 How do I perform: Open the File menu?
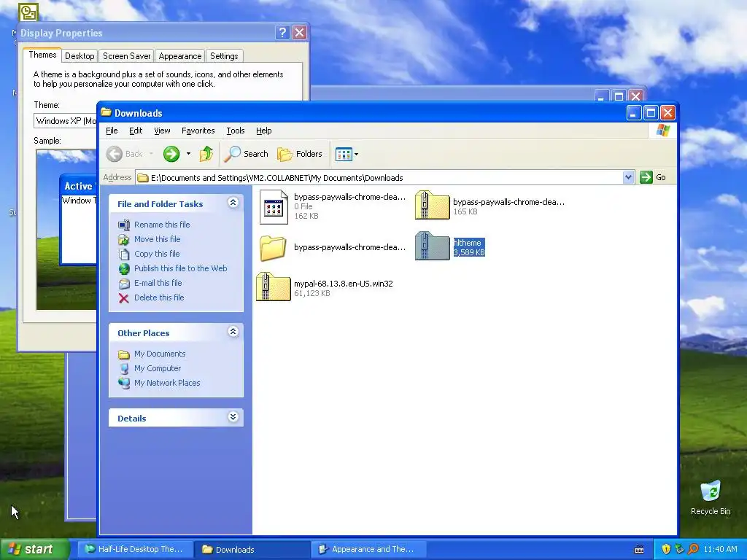click(112, 131)
